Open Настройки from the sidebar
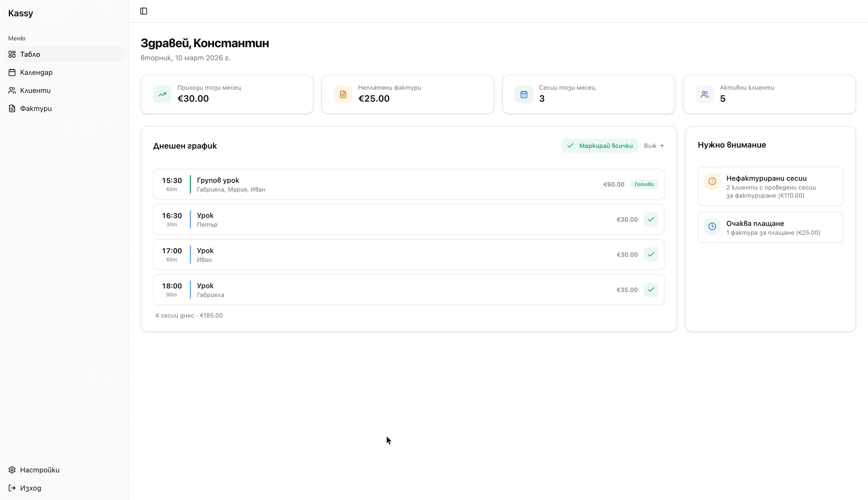The image size is (868, 500). click(39, 470)
